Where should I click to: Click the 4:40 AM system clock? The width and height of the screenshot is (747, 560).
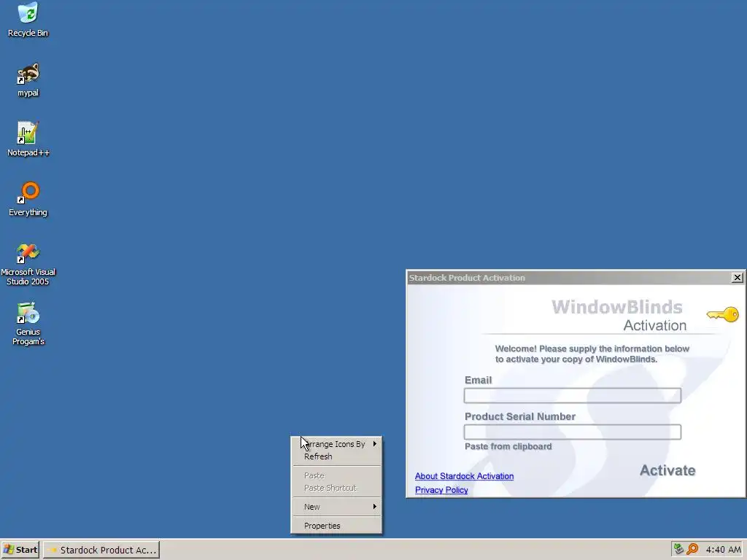723,550
